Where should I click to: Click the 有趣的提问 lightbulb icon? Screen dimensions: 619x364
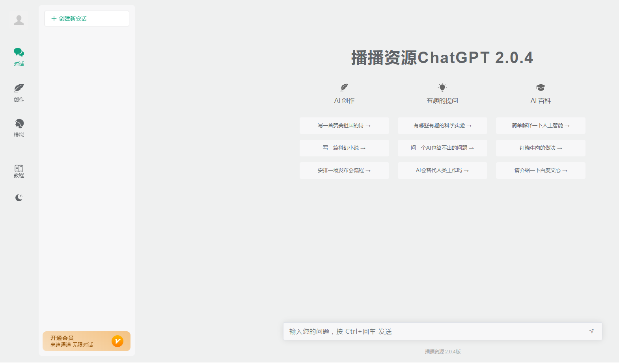pos(442,87)
